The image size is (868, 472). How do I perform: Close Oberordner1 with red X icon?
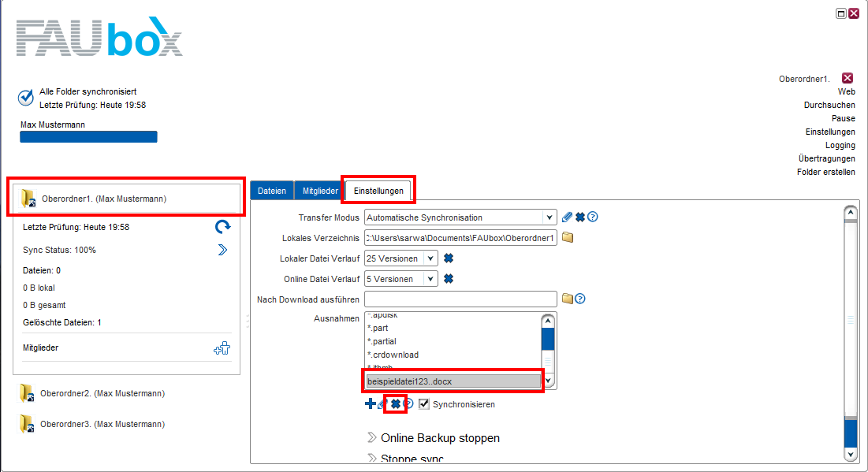tap(848, 78)
